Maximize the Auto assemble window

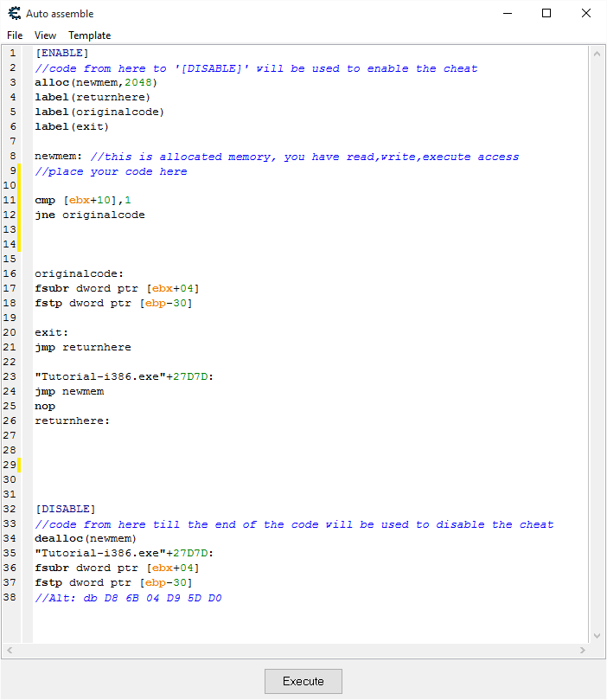546,13
